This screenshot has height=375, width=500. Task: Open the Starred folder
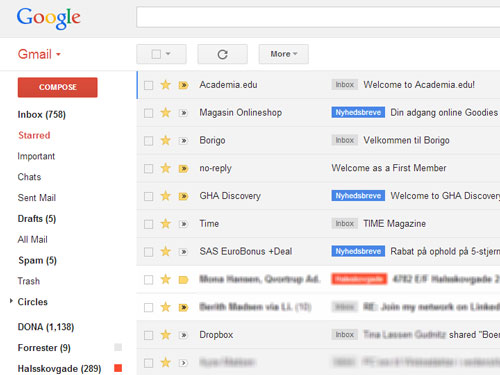[x=34, y=135]
